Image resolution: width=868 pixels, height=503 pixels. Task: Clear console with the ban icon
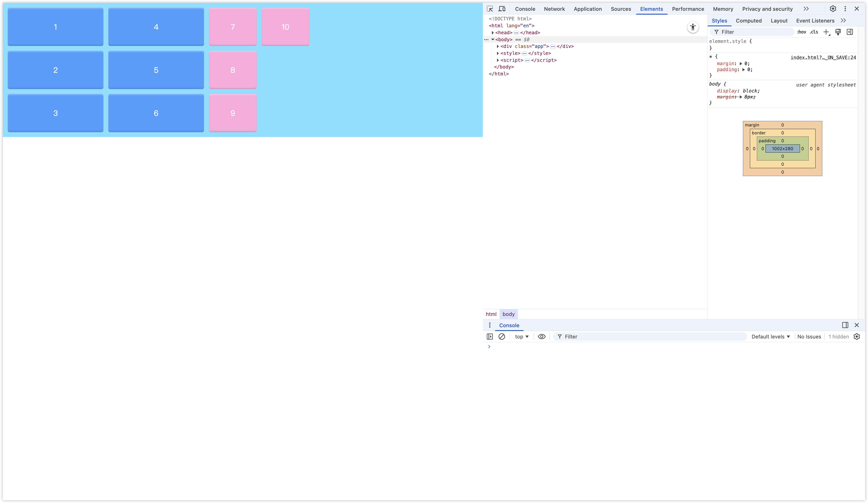click(x=502, y=337)
